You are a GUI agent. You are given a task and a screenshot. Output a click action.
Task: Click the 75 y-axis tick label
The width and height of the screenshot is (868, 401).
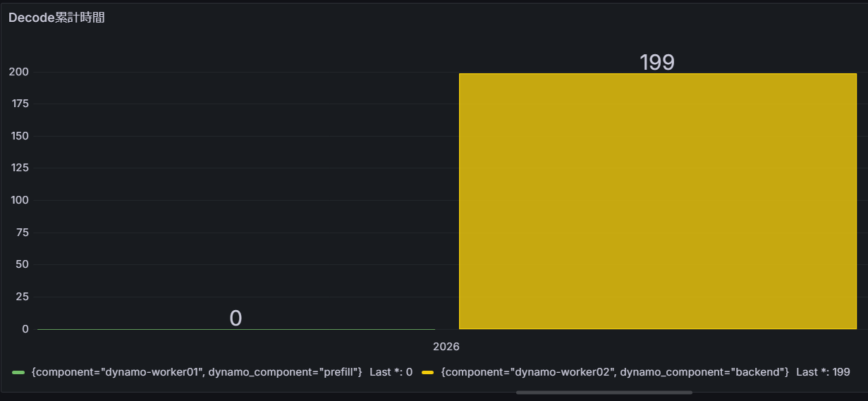[23, 233]
